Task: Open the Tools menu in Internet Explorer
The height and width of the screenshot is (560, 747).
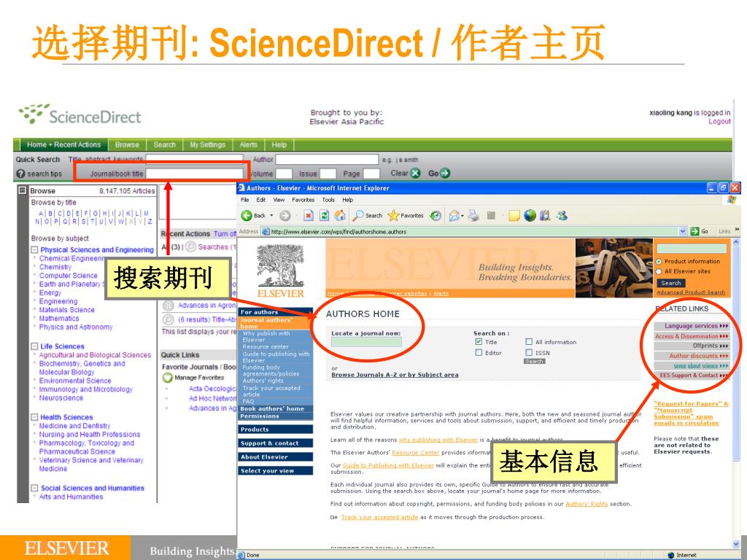Action: (x=328, y=200)
